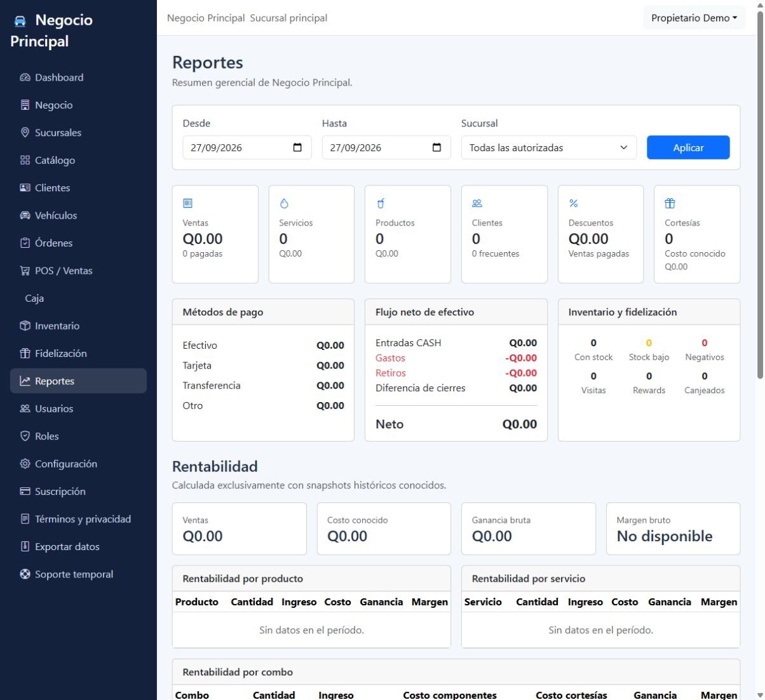Click the Usuarios people icon

(25, 408)
